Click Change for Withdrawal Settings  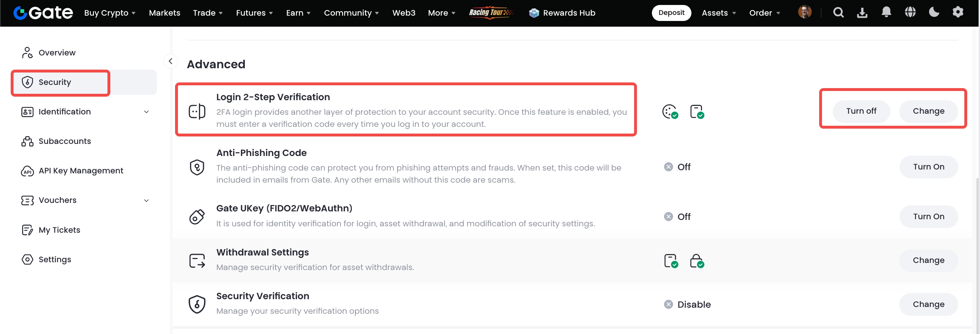click(928, 260)
